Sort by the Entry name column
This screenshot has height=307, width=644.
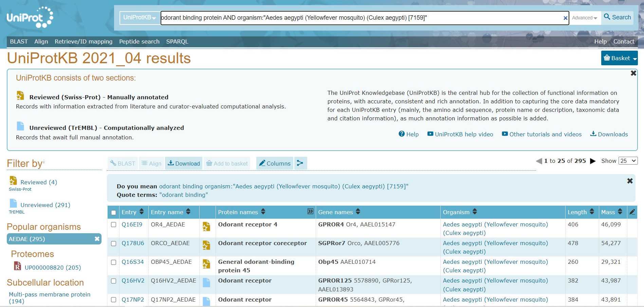point(188,212)
